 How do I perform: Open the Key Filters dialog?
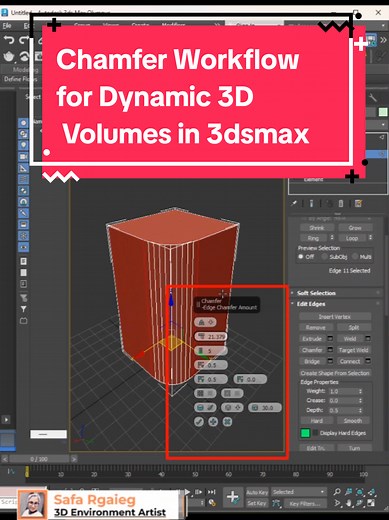click(305, 503)
